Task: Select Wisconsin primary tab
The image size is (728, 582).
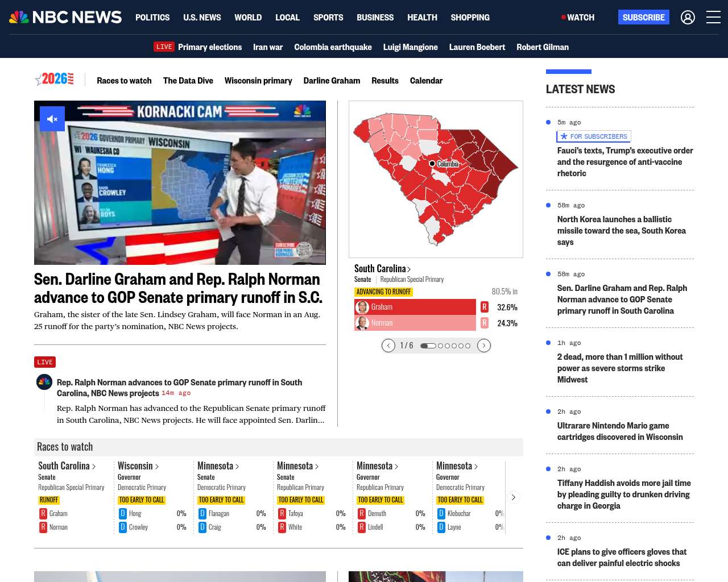Action: click(258, 81)
